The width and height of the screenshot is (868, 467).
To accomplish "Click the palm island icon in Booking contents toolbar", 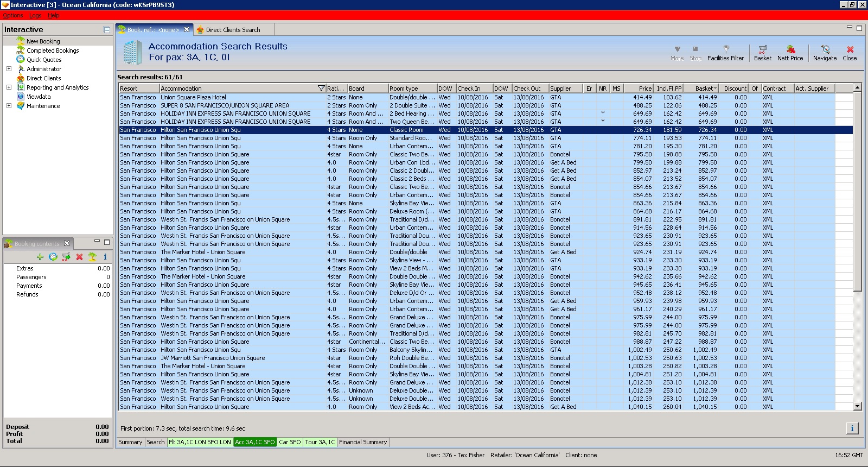I will 92,257.
